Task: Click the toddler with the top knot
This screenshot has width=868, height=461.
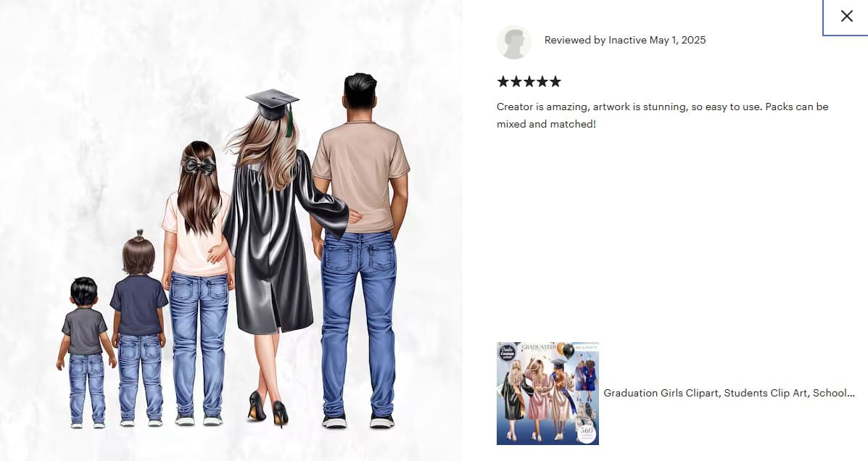Action: [x=139, y=328]
